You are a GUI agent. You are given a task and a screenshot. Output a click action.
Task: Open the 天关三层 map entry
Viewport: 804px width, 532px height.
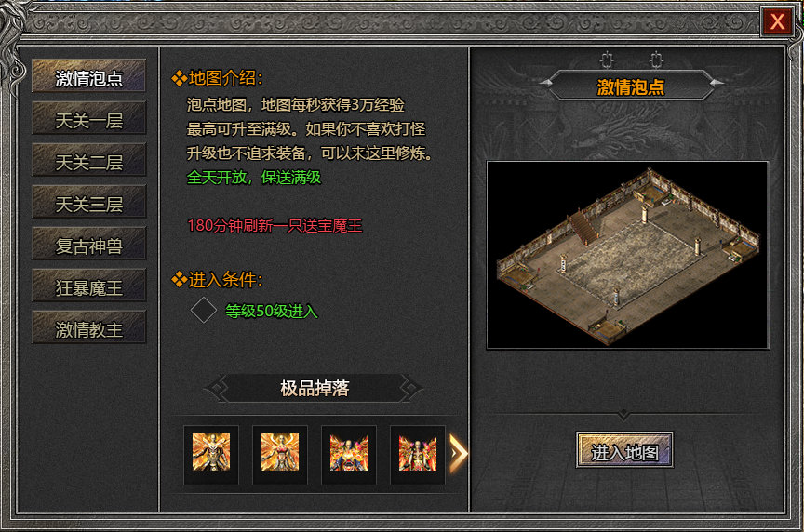coord(88,203)
